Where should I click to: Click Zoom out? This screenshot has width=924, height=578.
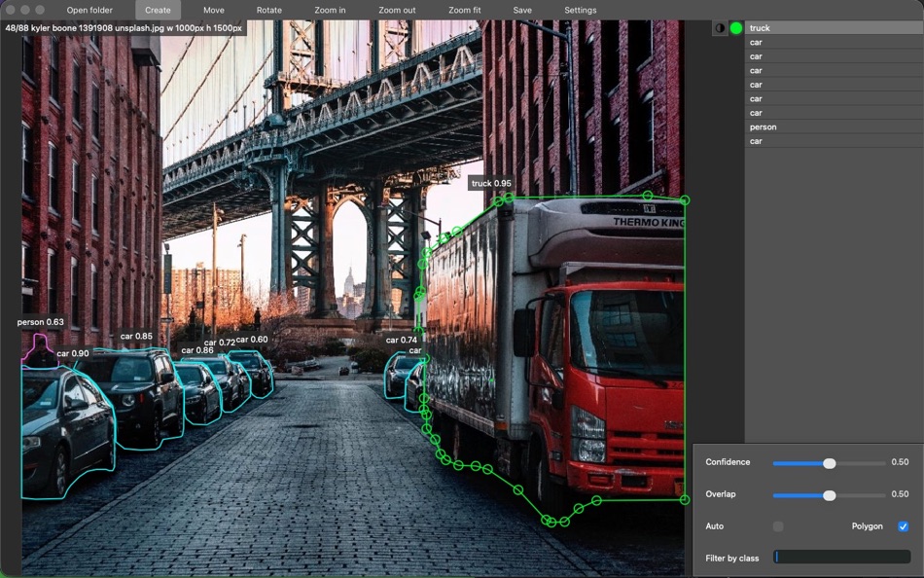(x=397, y=10)
